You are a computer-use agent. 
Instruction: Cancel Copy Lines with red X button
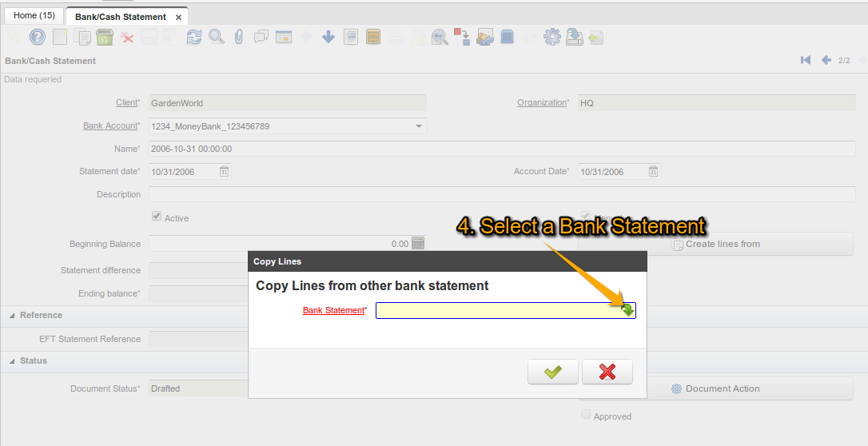(x=607, y=372)
